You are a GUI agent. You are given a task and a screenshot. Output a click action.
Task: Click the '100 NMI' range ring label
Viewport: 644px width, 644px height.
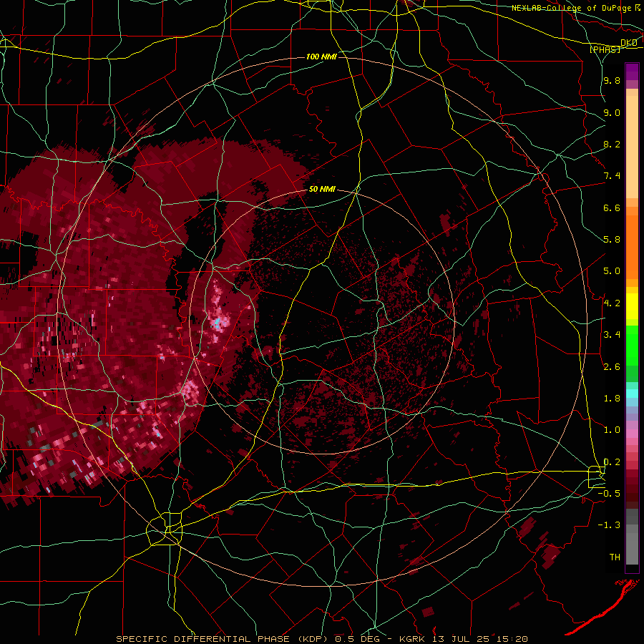tap(321, 57)
